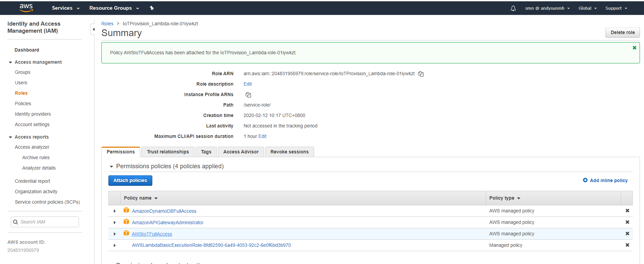644x264 pixels.
Task: Expand the AWSIoTFullAccess policy row
Action: coord(115,234)
